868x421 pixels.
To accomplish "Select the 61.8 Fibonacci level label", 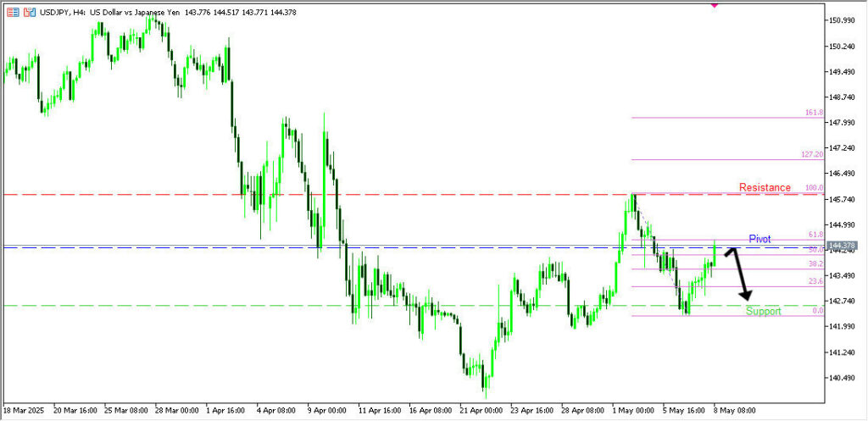I will click(815, 235).
